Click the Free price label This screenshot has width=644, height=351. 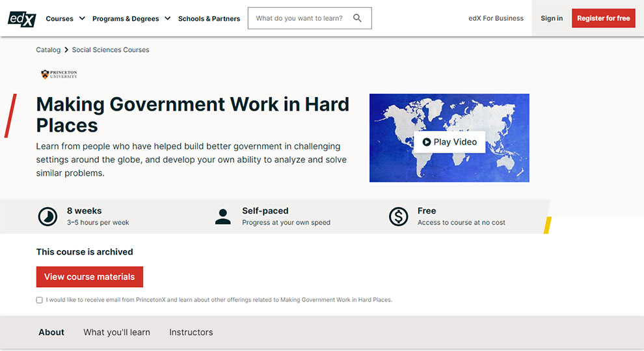[427, 211]
